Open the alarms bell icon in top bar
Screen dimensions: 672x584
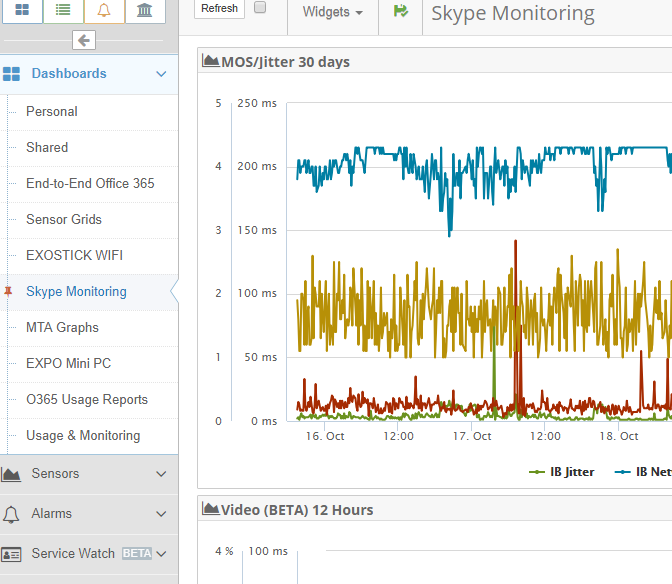104,10
